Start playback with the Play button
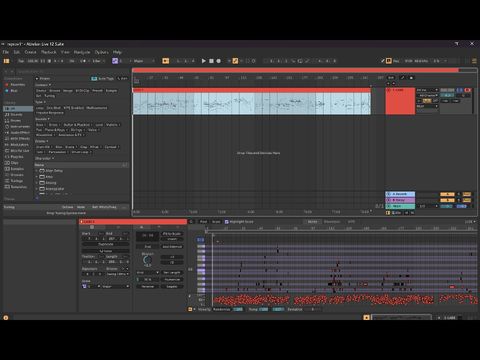Image resolution: width=480 pixels, height=360 pixels. (x=204, y=61)
